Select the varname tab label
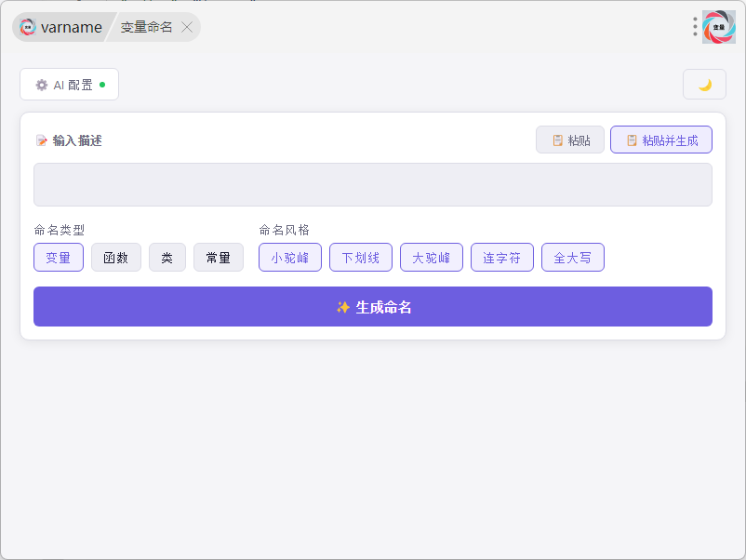 (x=72, y=28)
